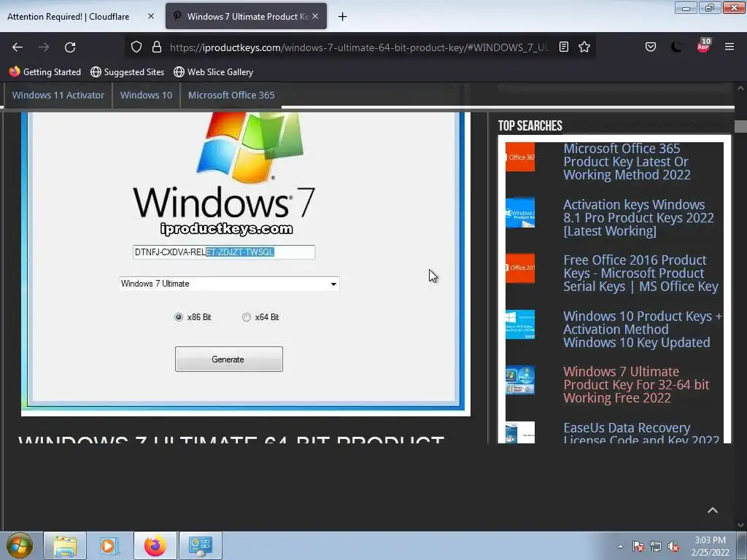The image size is (747, 560).
Task: Reload the current page
Action: coord(70,47)
